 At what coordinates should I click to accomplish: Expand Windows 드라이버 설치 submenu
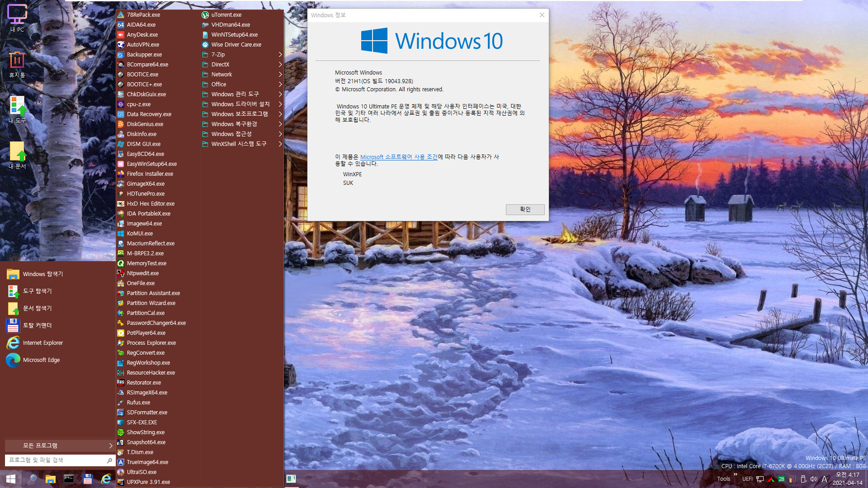click(x=242, y=104)
